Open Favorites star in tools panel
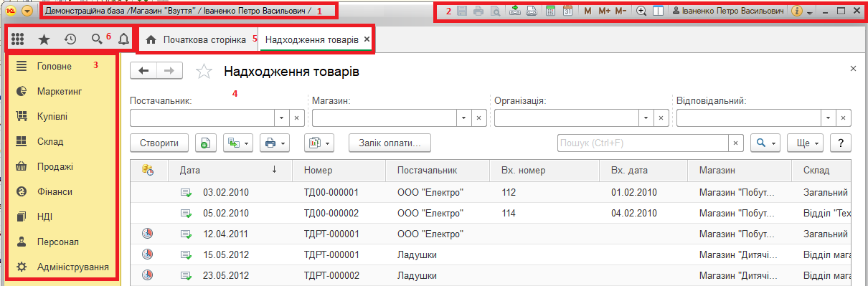Screen dimensions: 868x286 point(44,40)
